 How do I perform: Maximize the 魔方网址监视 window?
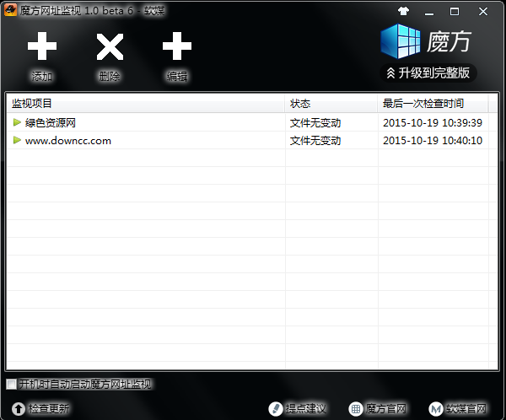(x=455, y=12)
